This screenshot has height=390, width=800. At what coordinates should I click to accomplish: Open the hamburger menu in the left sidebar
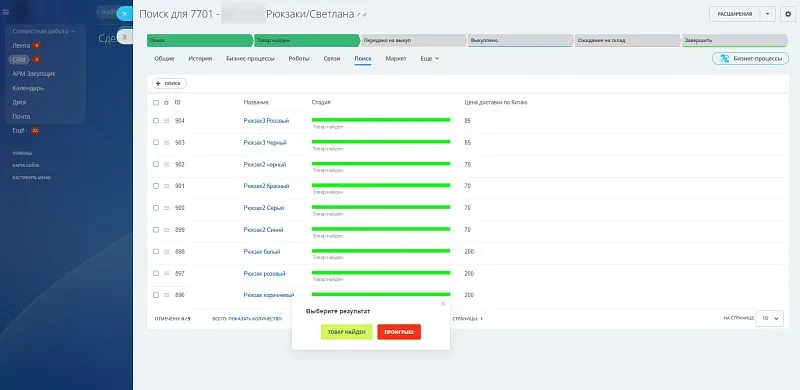(x=6, y=12)
